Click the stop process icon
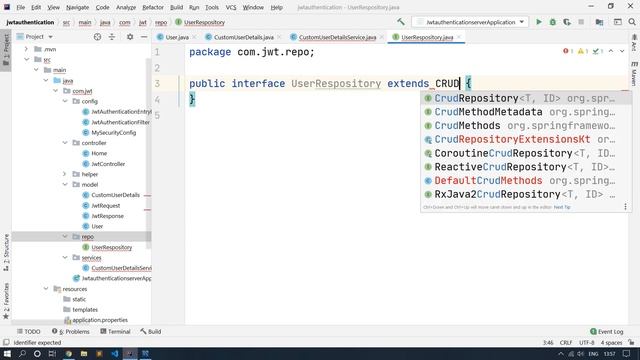This screenshot has height=360, width=640. (581, 22)
